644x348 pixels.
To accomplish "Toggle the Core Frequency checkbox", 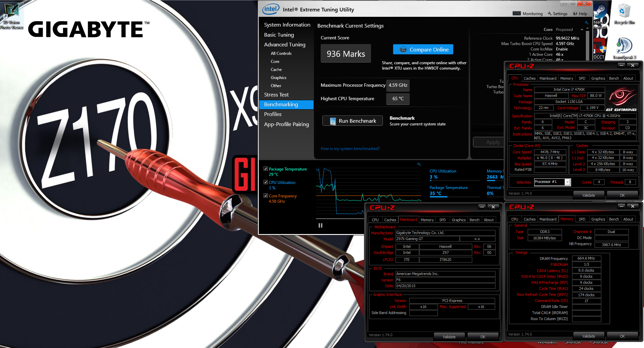I will click(266, 196).
